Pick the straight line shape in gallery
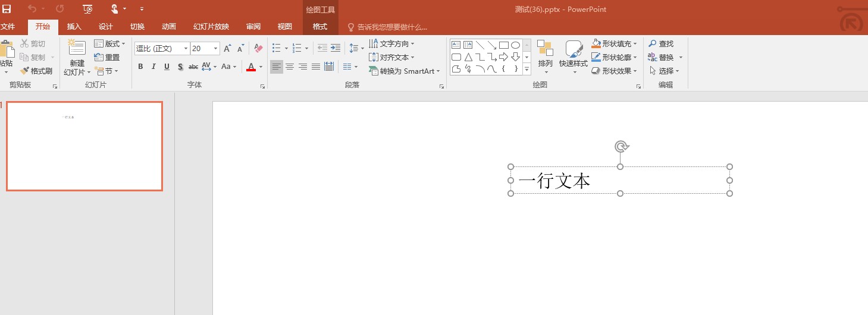Screen dimensions: 868x315 (x=480, y=45)
